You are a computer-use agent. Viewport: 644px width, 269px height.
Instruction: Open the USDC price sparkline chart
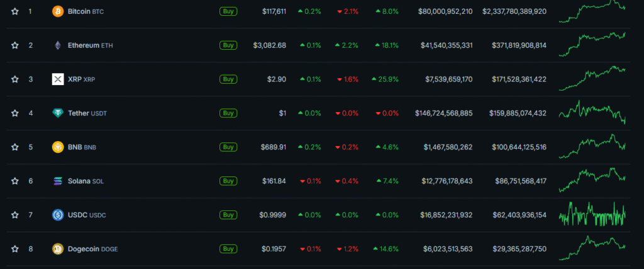(x=592, y=215)
